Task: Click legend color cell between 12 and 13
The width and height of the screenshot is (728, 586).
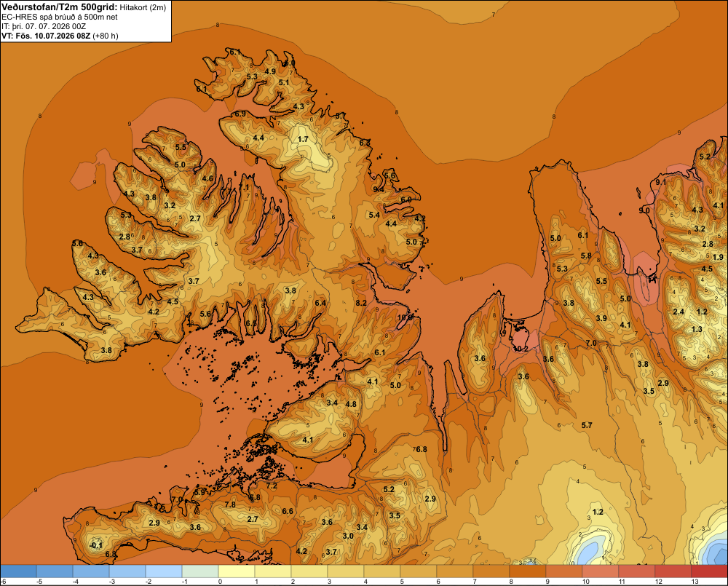Action: point(673,571)
